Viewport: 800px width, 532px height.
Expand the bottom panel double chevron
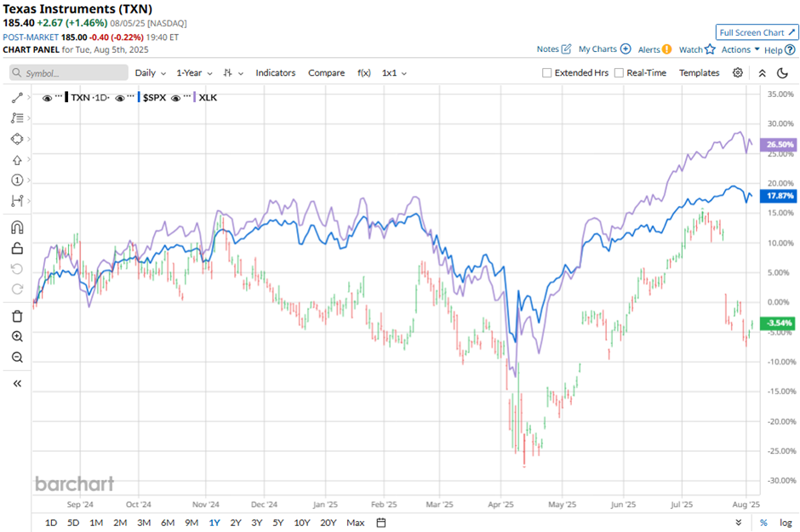click(738, 523)
